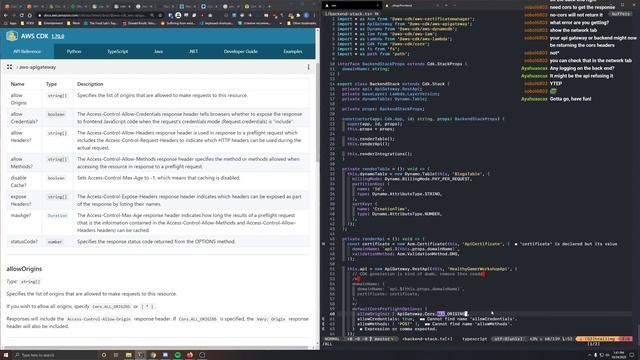Switch to the TypeScript tab
Viewport: 640px width, 360px height.
point(118,51)
